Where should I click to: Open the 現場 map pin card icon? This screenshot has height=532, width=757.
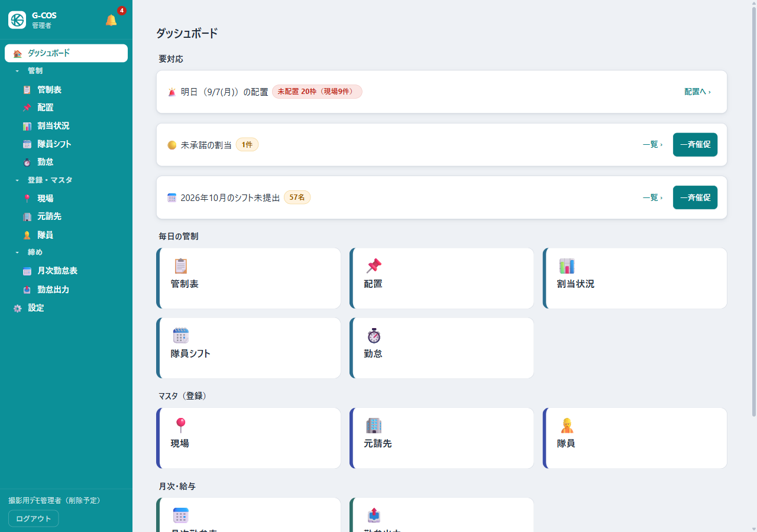click(x=180, y=426)
